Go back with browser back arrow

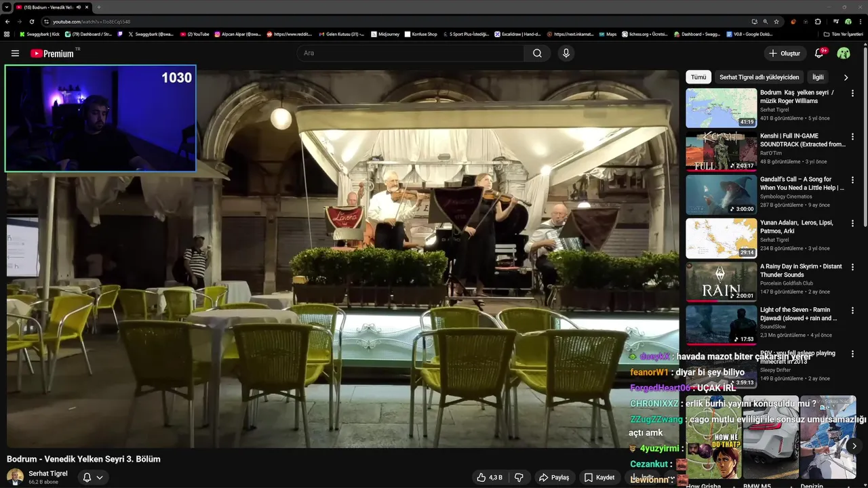pos(7,22)
